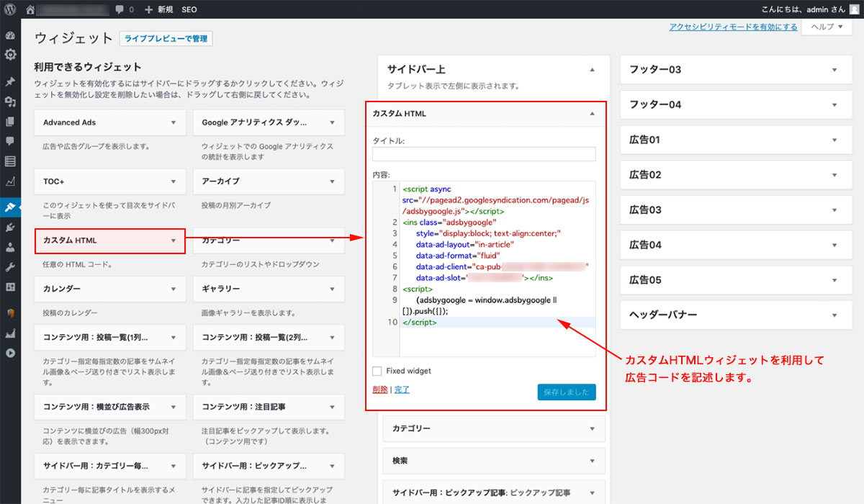This screenshot has width=864, height=504.
Task: Open Comments sidebar icon
Action: pos(10,141)
